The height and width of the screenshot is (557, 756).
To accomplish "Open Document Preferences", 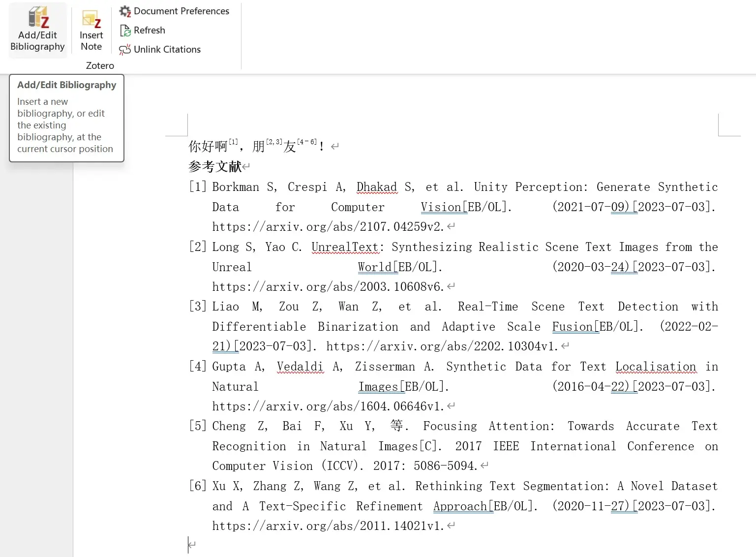I will coord(175,11).
